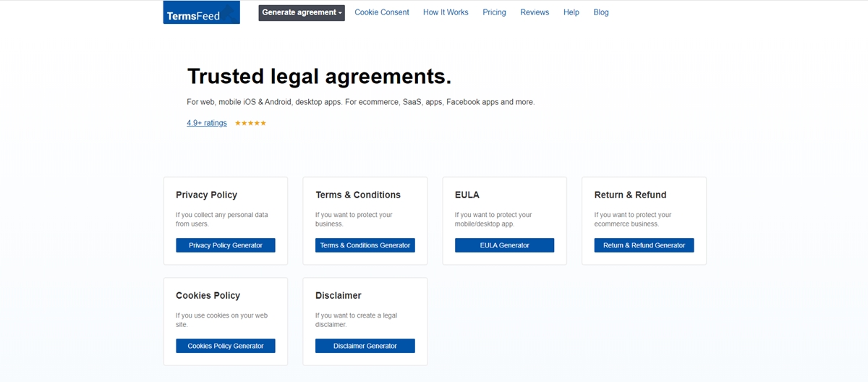The width and height of the screenshot is (868, 382).
Task: Select the Terms & Conditions card heading
Action: point(358,195)
